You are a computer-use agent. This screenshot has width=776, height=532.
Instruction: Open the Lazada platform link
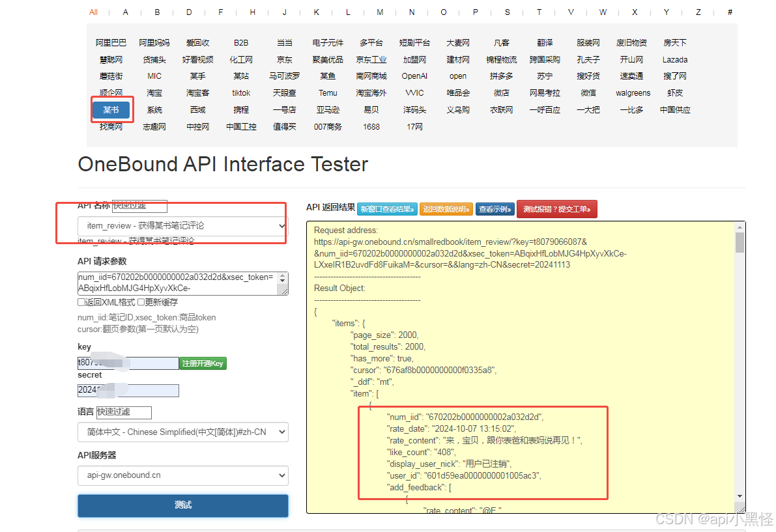point(675,60)
